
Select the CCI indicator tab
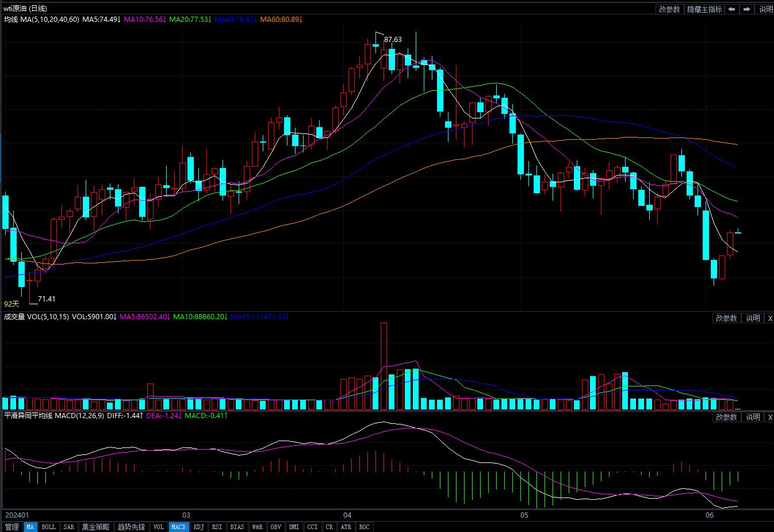point(312,527)
